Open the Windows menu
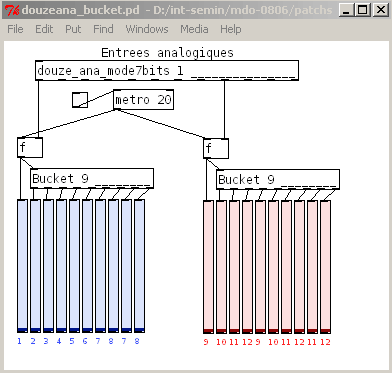Screen dimensions: 392x373 click(147, 29)
